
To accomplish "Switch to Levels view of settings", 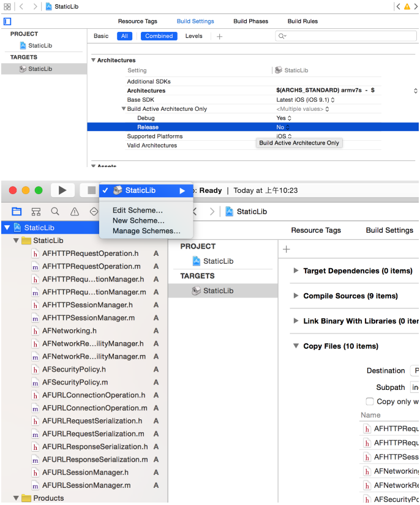I will coord(193,36).
